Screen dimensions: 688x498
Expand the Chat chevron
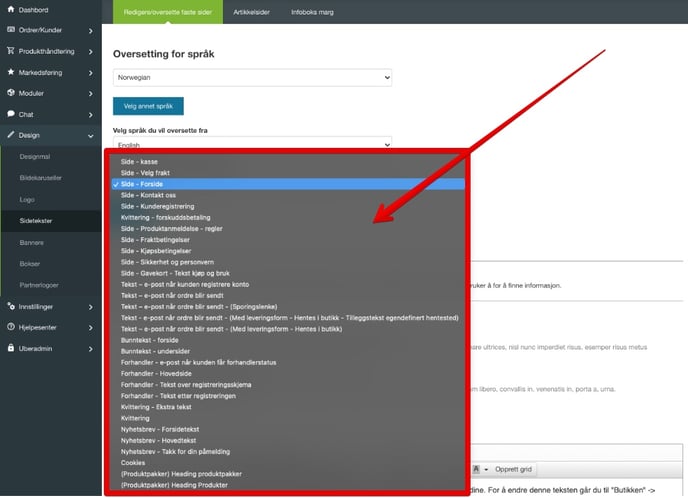point(90,115)
